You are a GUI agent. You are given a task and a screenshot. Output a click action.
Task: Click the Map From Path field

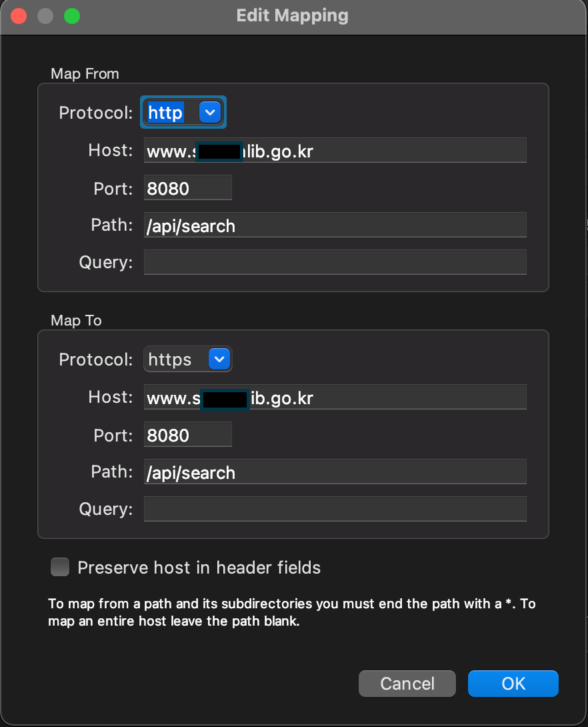tap(335, 225)
